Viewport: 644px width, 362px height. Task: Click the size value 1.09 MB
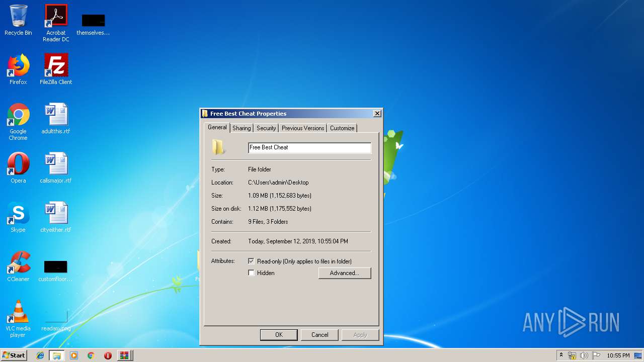(280, 196)
